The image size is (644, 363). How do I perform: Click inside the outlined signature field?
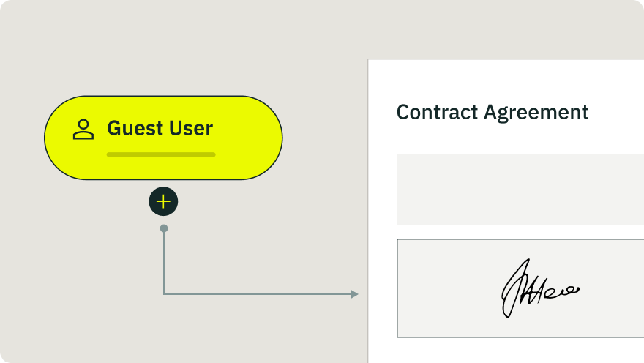(x=520, y=288)
